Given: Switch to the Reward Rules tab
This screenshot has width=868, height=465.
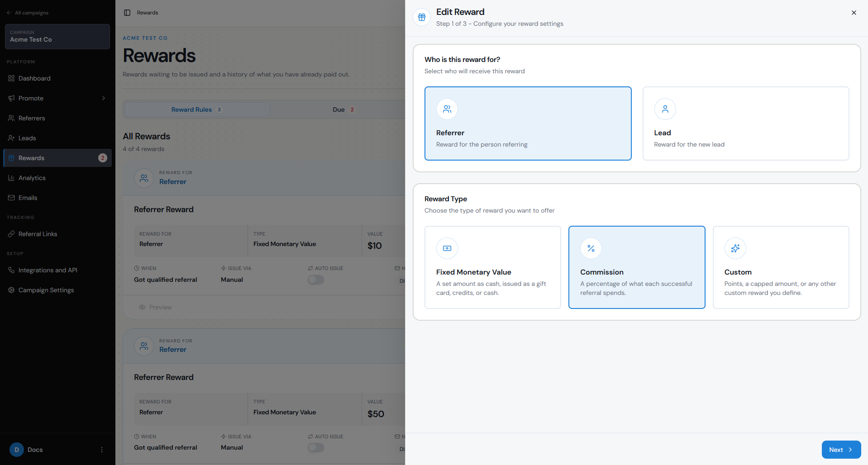Looking at the screenshot, I should [x=197, y=109].
